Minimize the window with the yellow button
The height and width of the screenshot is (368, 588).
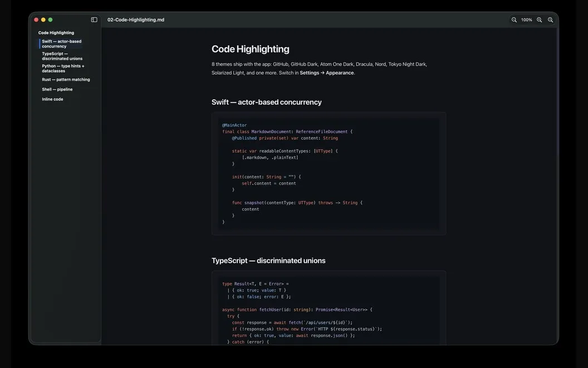coord(43,20)
